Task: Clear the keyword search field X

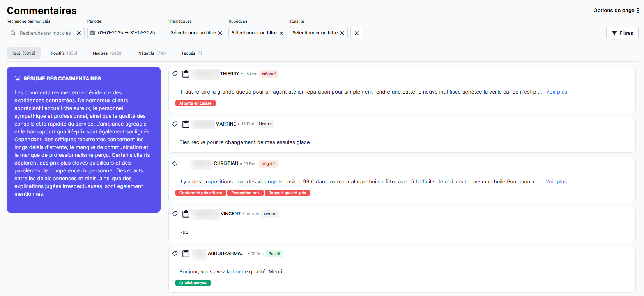Action: tap(79, 33)
